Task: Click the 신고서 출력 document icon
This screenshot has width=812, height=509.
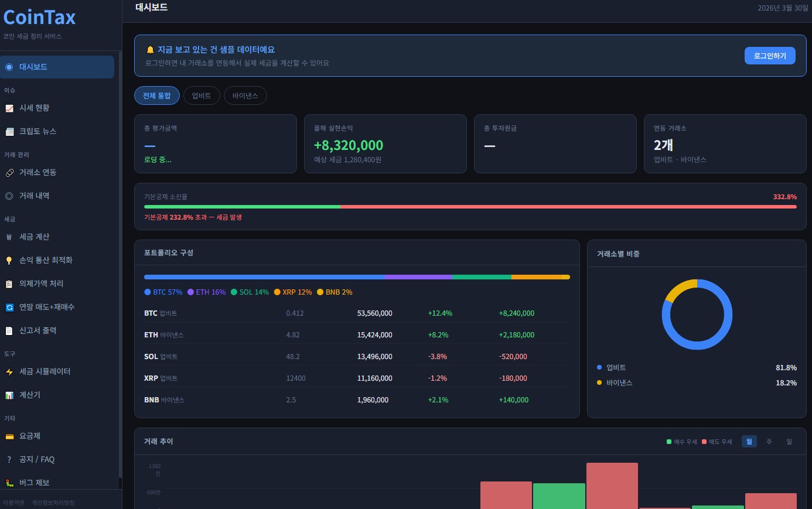Action: 9,330
